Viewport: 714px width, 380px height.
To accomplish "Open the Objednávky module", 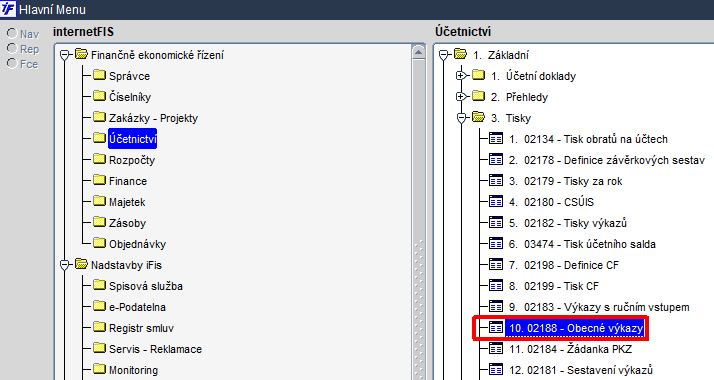I will (x=138, y=244).
